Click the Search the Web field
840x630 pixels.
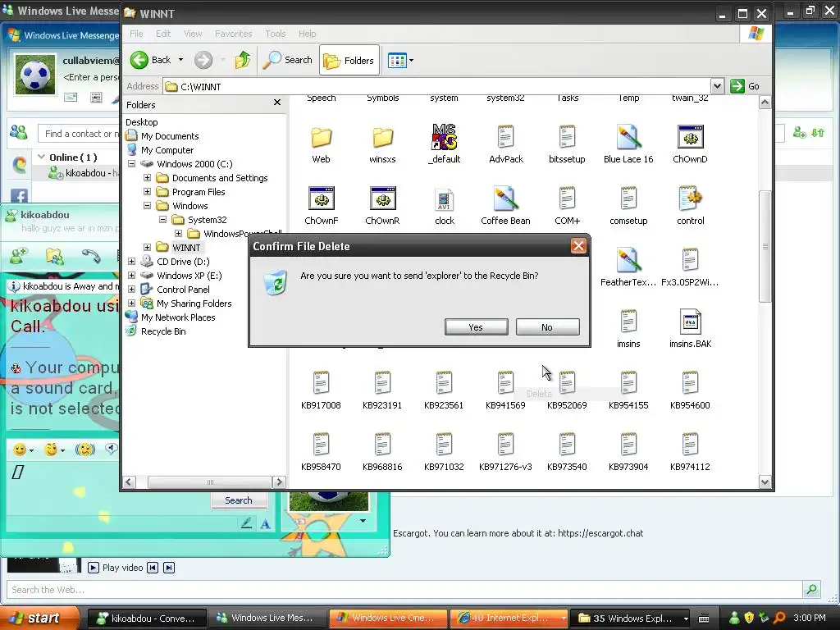tap(404, 590)
